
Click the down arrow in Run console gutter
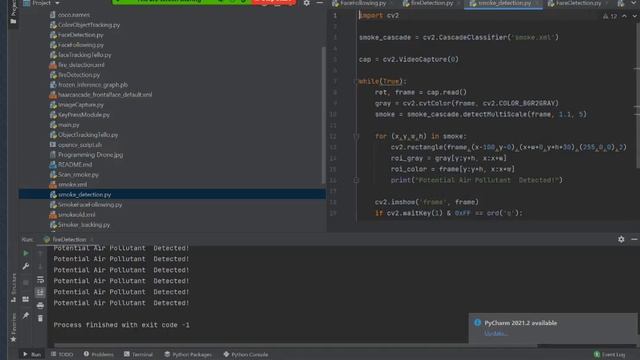(x=40, y=267)
